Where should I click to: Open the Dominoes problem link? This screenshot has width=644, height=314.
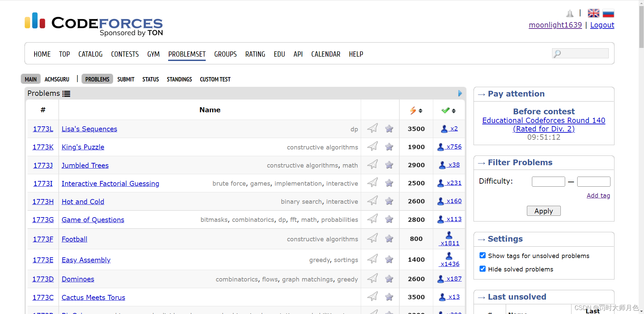78,279
